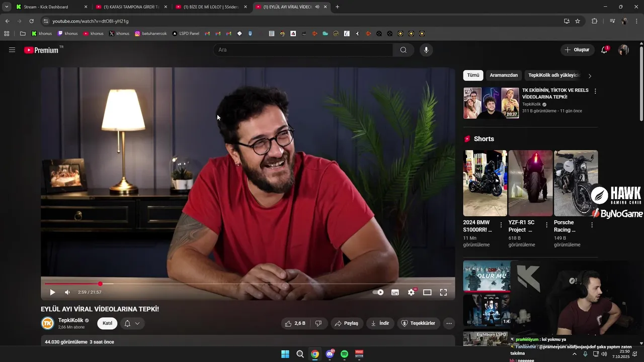Open Chrome media controls icon
The image size is (644, 362).
pyautogui.click(x=612, y=21)
